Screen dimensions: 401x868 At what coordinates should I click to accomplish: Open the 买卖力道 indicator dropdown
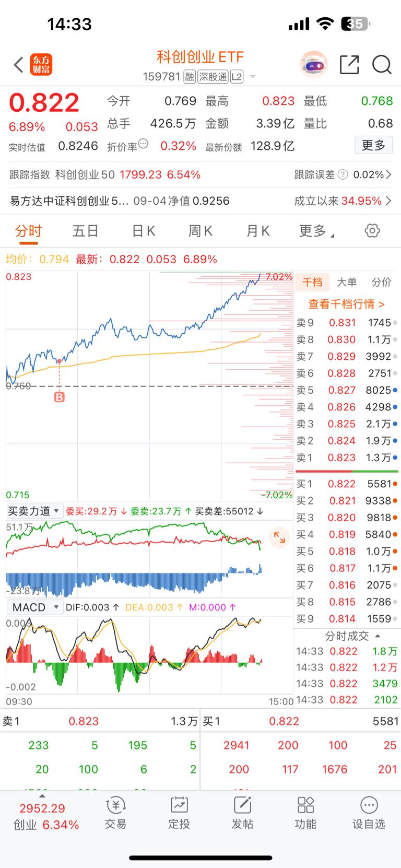coord(34,511)
